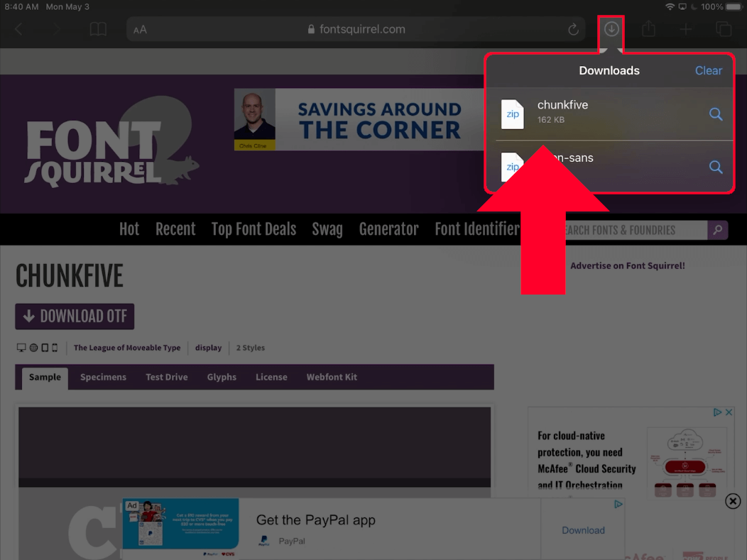The height and width of the screenshot is (560, 747).
Task: Check the Wi-Fi status icon
Action: coord(670,6)
